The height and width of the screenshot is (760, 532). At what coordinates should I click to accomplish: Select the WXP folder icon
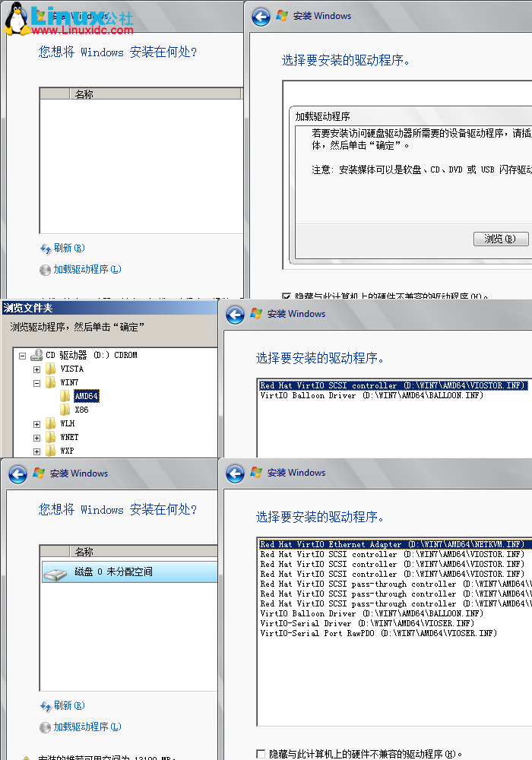click(50, 451)
